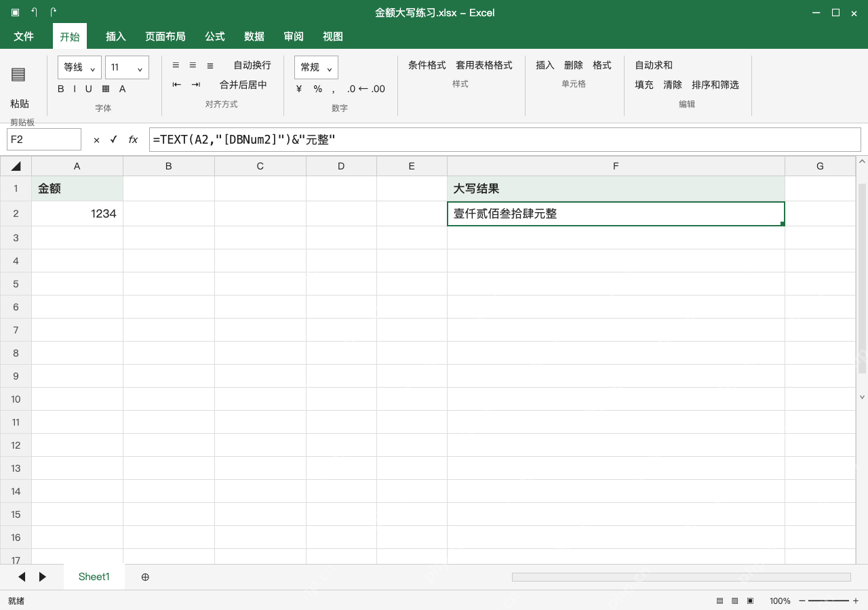The width and height of the screenshot is (868, 610).
Task: Toggle 合并后居中 merge and center
Action: click(x=243, y=85)
